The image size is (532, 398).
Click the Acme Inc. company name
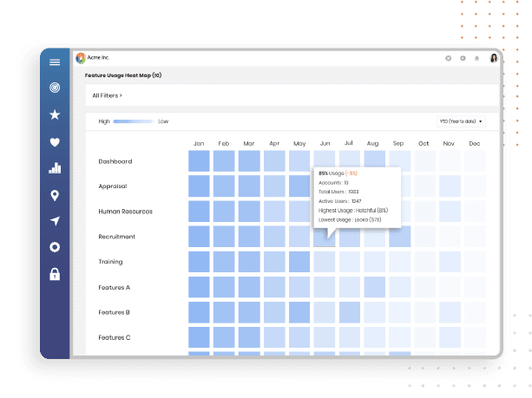pos(98,57)
